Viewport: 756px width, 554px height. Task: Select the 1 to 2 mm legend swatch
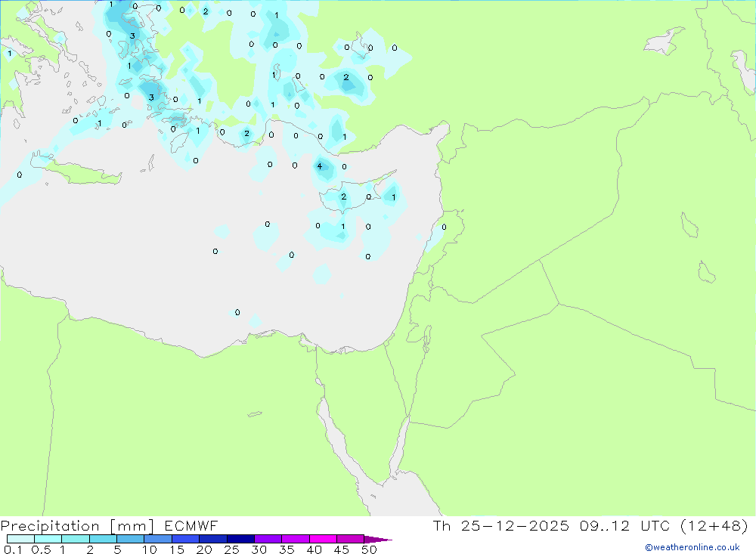(x=75, y=539)
